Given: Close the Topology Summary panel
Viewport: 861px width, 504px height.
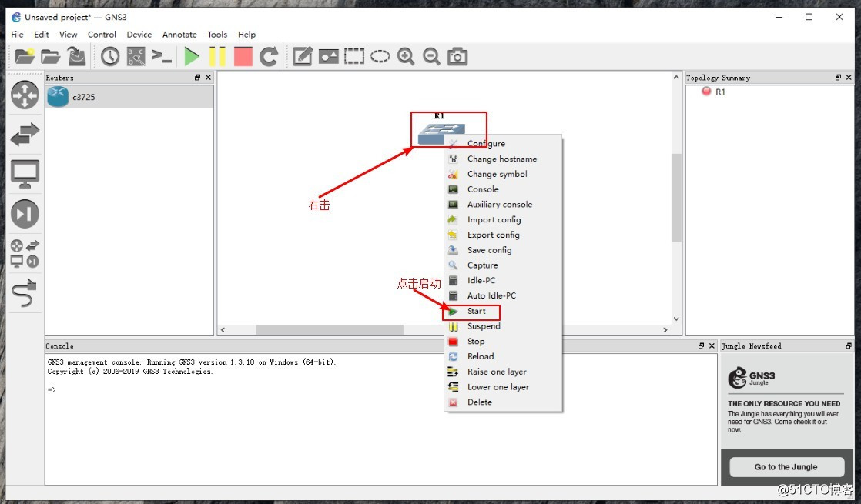Looking at the screenshot, I should [849, 77].
